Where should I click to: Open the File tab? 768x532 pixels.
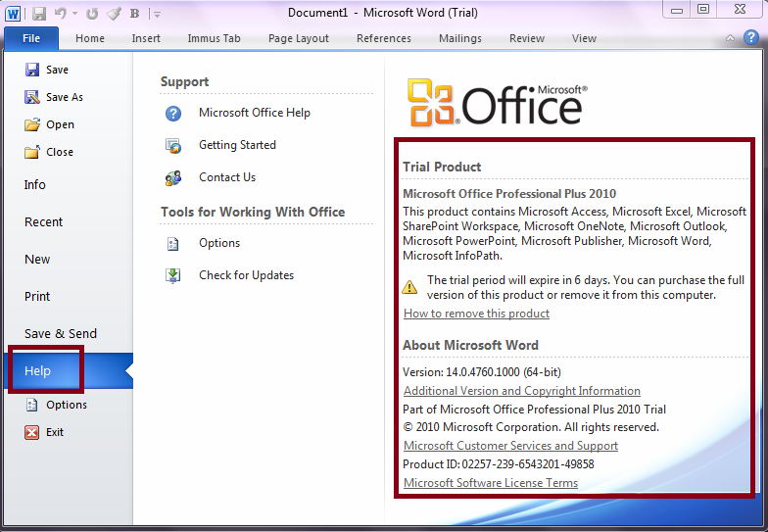(x=31, y=38)
